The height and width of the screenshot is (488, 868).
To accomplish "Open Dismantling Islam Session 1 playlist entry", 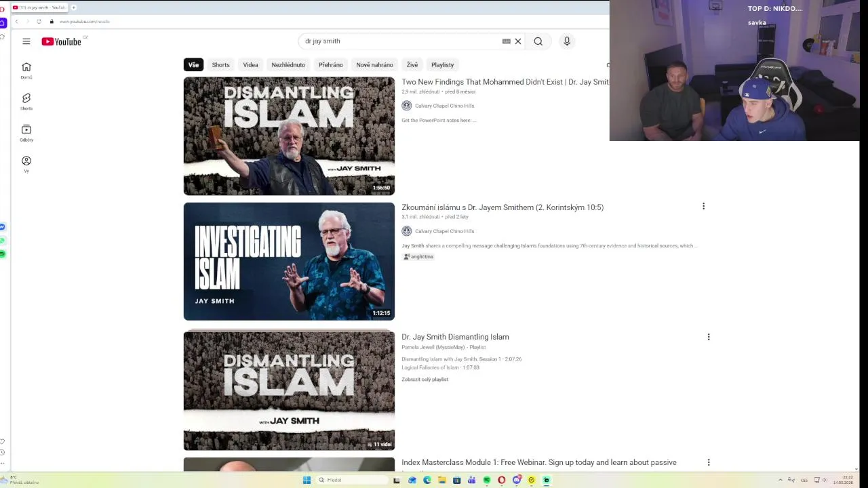I will 461,359.
